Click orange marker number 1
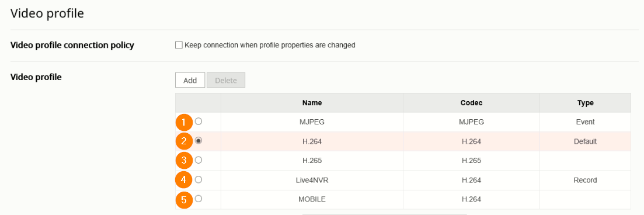This screenshot has height=215, width=644. pyautogui.click(x=185, y=122)
